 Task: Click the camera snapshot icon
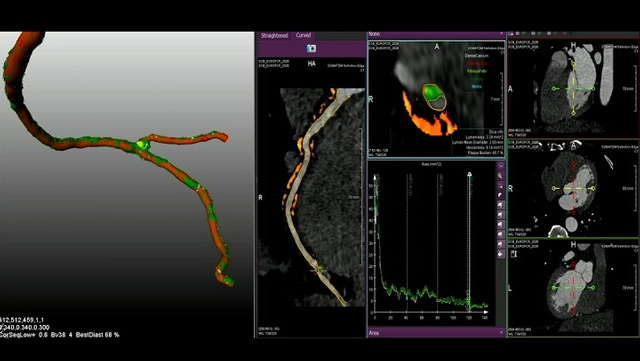pos(311,49)
